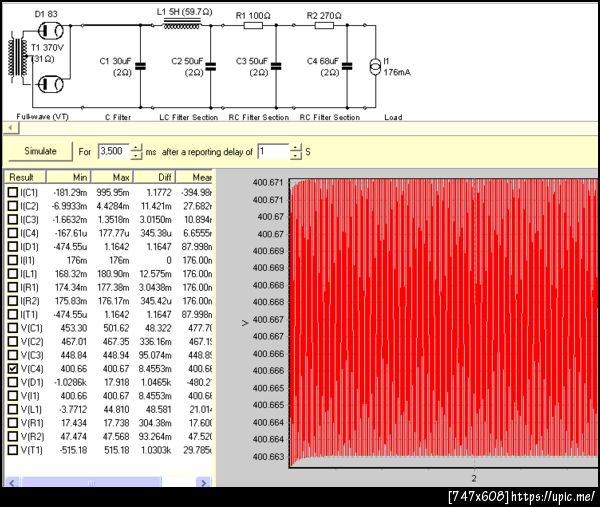Decrease simulation duration with down arrow
600x507 pixels.
click(x=137, y=155)
